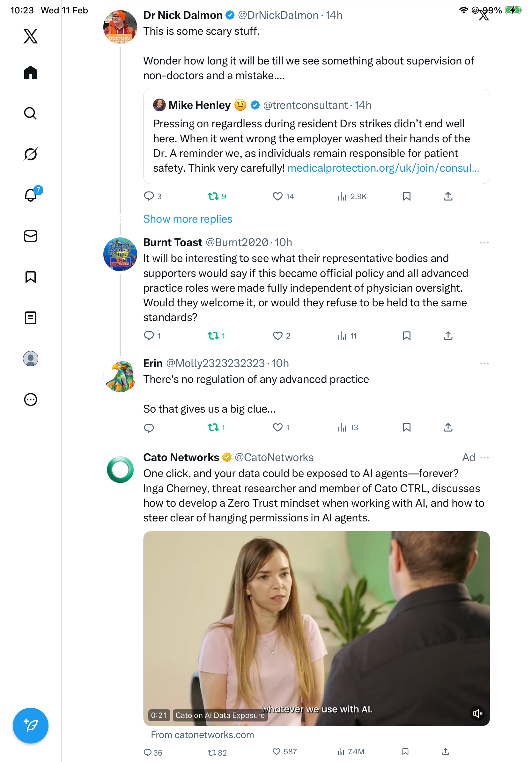Bookmark Erin's post
This screenshot has height=762, width=532.
tap(406, 428)
